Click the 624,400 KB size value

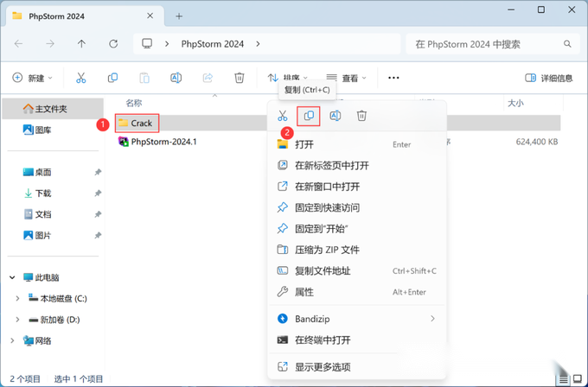537,142
